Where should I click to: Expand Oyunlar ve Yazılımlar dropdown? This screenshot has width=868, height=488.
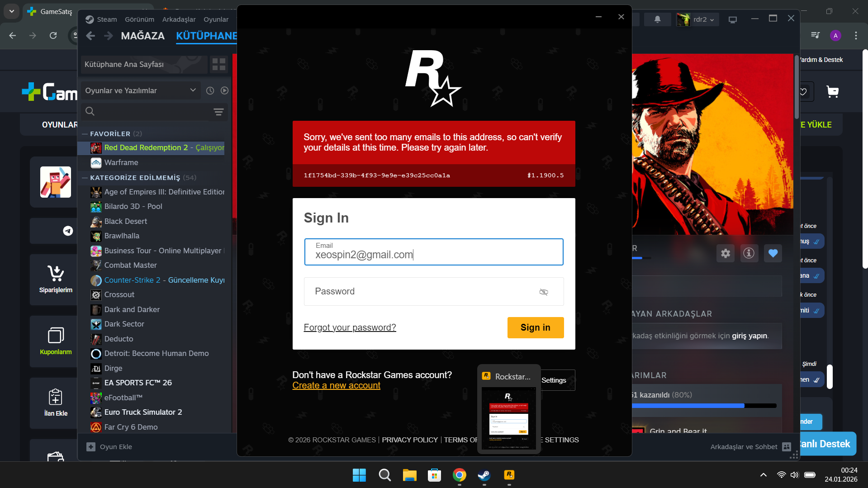(x=141, y=90)
